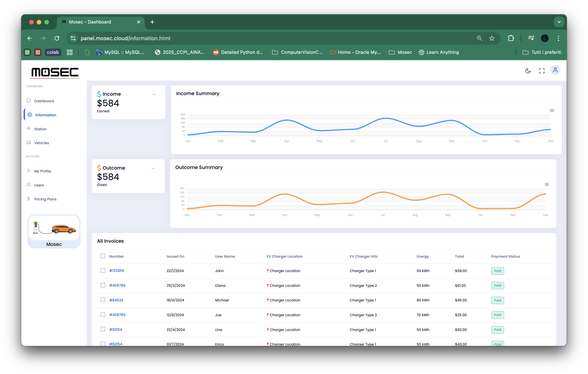Expand Income card three-dot options
Image resolution: width=588 pixels, height=374 pixels.
click(x=154, y=95)
